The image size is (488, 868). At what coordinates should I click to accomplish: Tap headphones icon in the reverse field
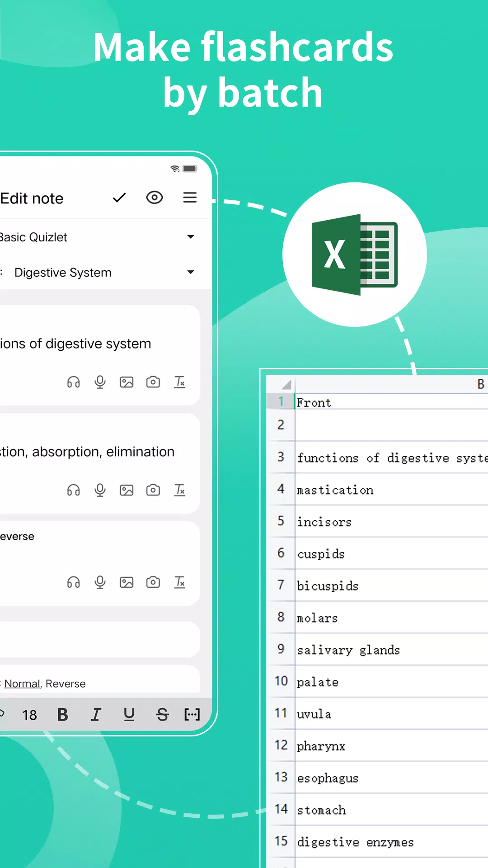pos(73,582)
